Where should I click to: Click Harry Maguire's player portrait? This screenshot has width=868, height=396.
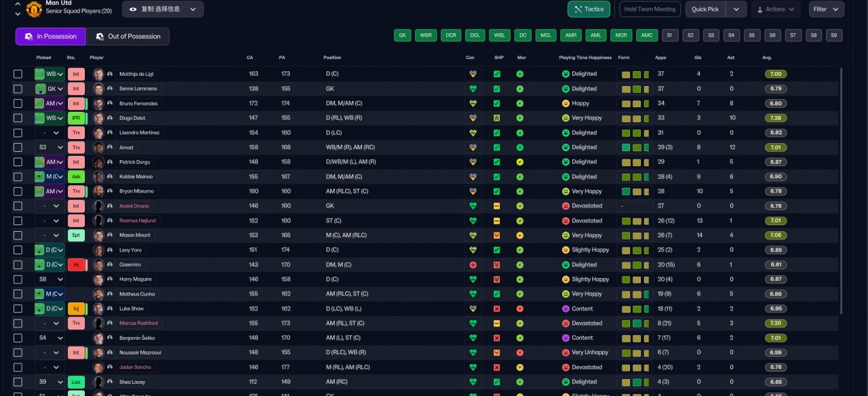pyautogui.click(x=98, y=279)
